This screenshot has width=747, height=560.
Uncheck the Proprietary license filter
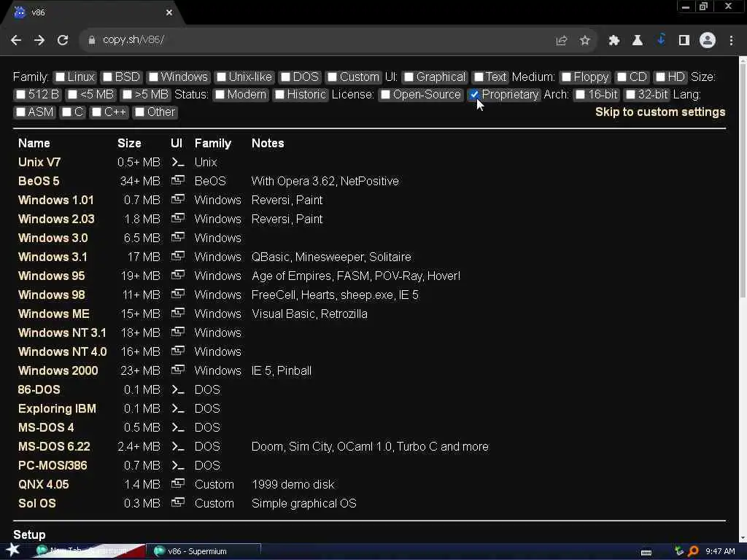pos(474,95)
